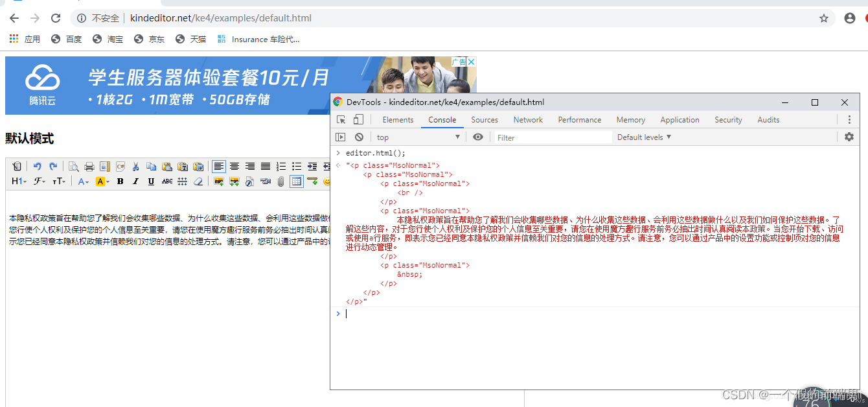This screenshot has height=407, width=868.
Task: Click the Paste from Word icon
Action: point(197,167)
